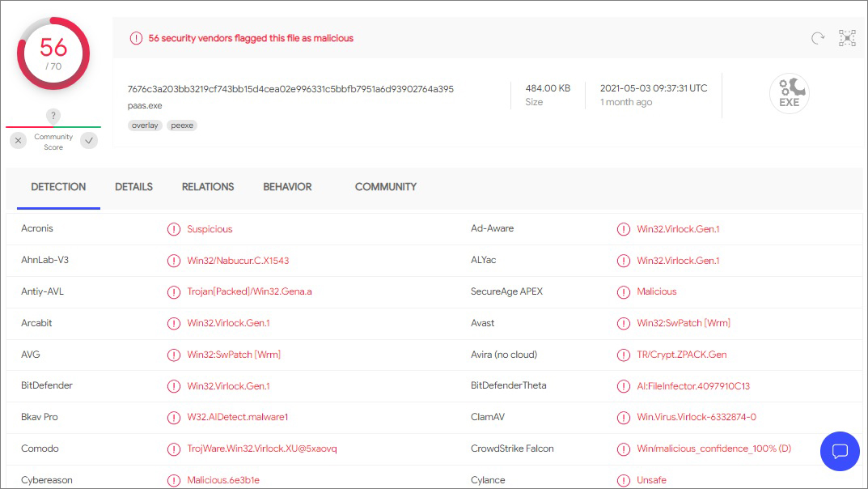Select the file hash starting with 7676c3a2

(x=290, y=88)
